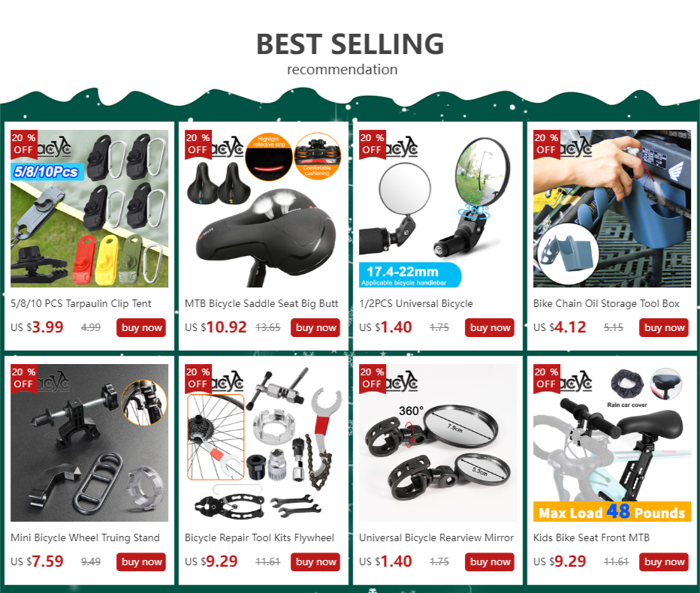
Task: Open the chain oil storage box image
Action: [x=612, y=209]
